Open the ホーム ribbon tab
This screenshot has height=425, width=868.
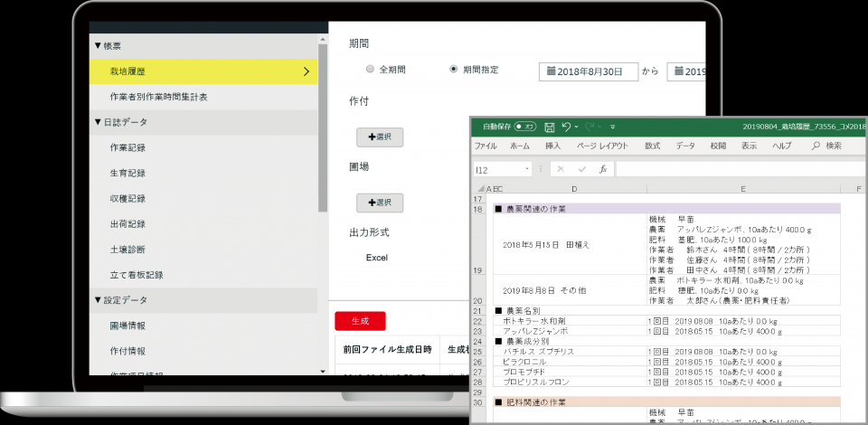point(520,146)
